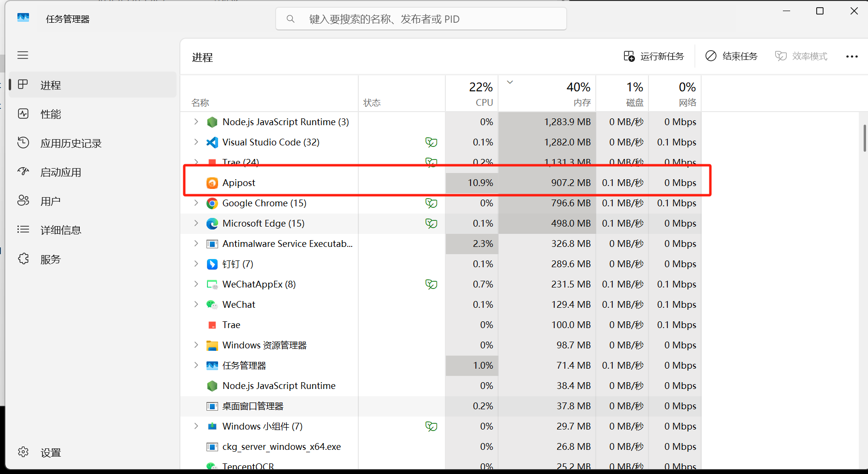Click the 效率模式 button
Viewport: 868px width, 474px height.
pyautogui.click(x=801, y=57)
